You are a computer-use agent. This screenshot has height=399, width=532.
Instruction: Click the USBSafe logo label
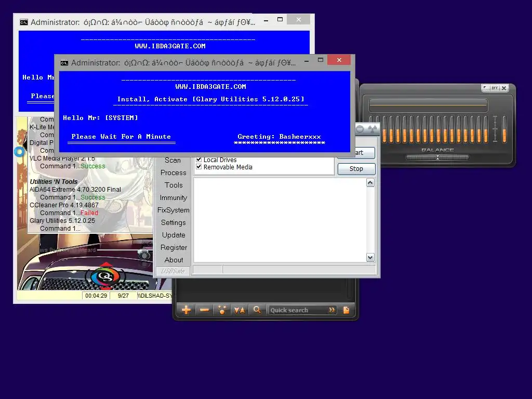point(172,271)
